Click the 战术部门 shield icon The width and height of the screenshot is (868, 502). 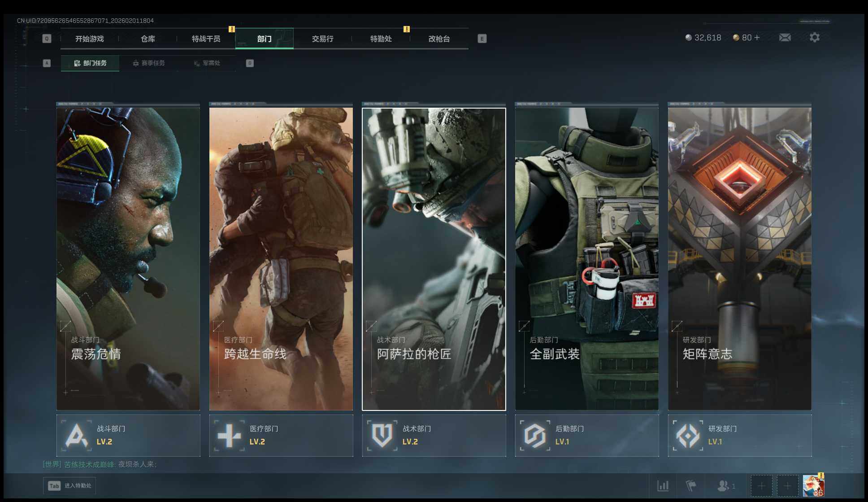[x=382, y=435]
